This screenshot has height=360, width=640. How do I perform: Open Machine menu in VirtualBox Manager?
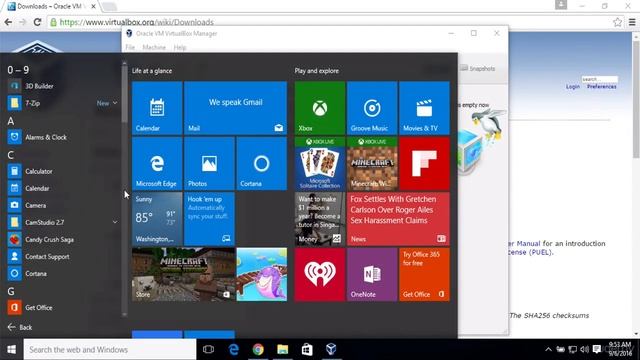pyautogui.click(x=154, y=47)
